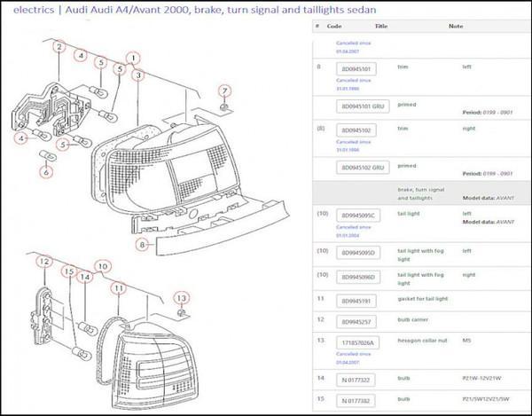The width and height of the screenshot is (532, 416).
Task: Click callout 13 beside the collar nut
Action: [181, 297]
